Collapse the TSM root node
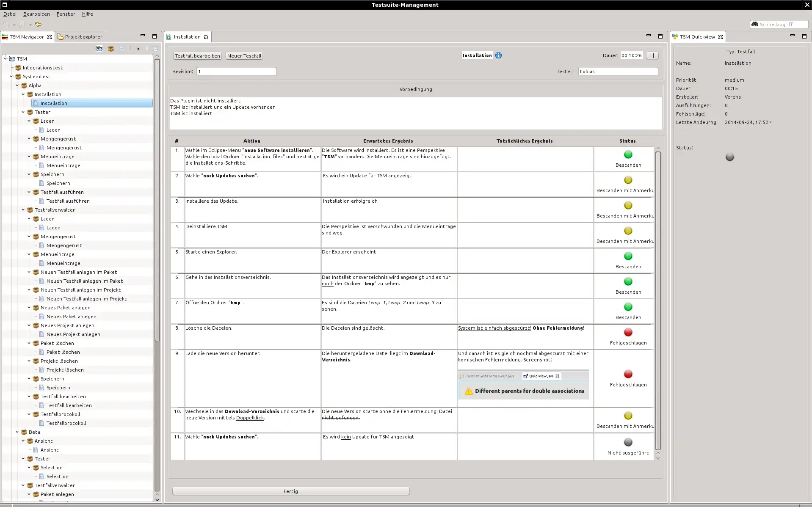The height and width of the screenshot is (507, 812). tap(6, 59)
